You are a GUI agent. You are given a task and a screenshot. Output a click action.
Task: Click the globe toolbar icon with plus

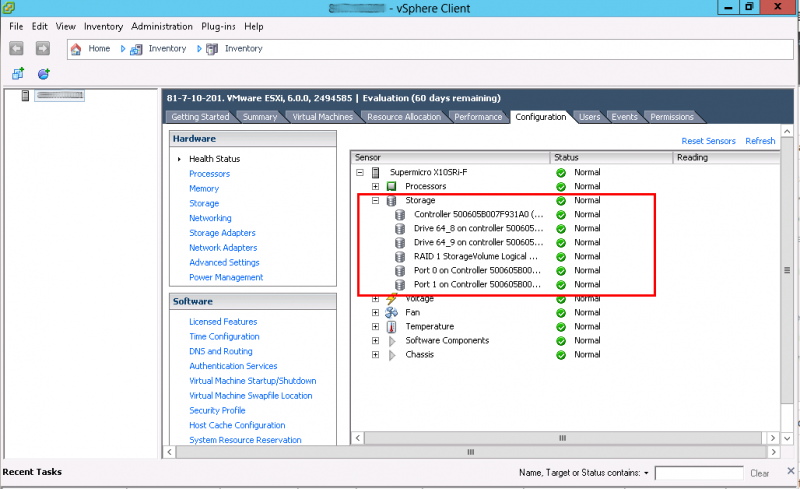(x=44, y=74)
